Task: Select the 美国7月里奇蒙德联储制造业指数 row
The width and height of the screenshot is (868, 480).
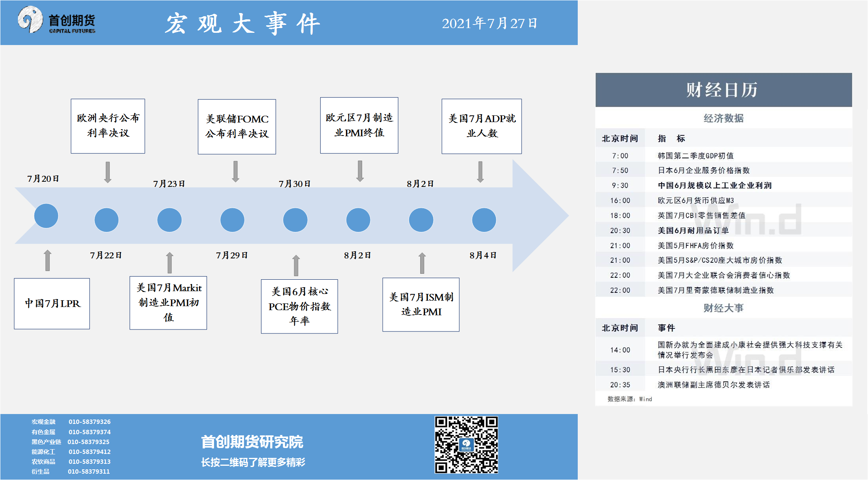Action: (x=723, y=290)
